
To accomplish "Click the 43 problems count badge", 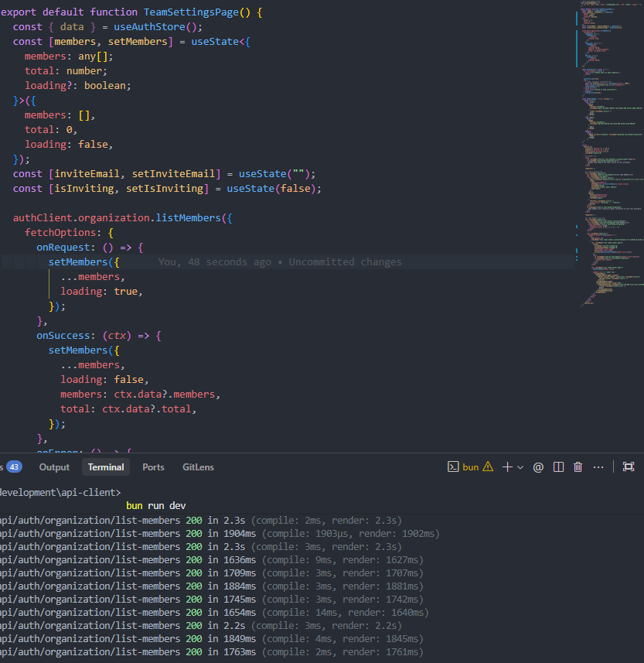I will (x=15, y=467).
